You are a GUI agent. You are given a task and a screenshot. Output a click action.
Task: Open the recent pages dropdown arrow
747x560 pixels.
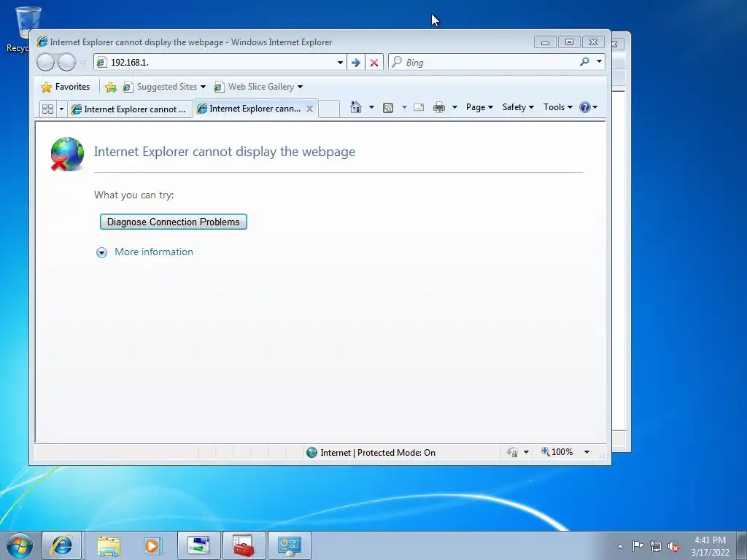pyautogui.click(x=83, y=62)
